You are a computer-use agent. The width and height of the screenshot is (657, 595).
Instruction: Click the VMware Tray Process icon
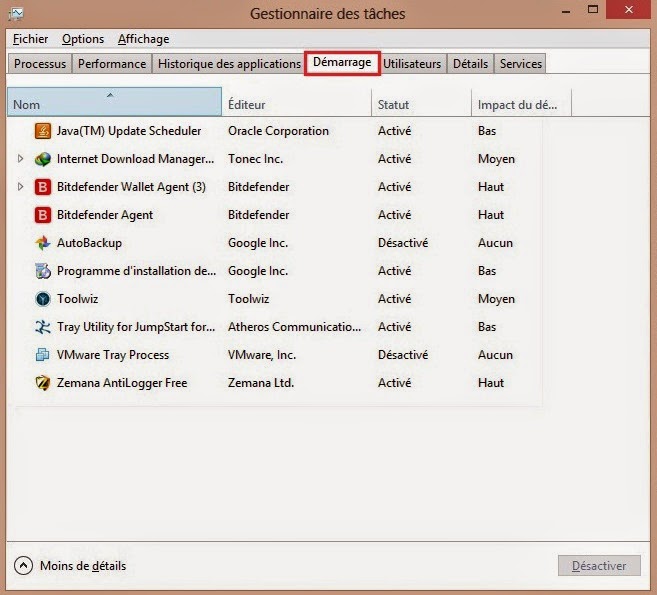pyautogui.click(x=42, y=355)
